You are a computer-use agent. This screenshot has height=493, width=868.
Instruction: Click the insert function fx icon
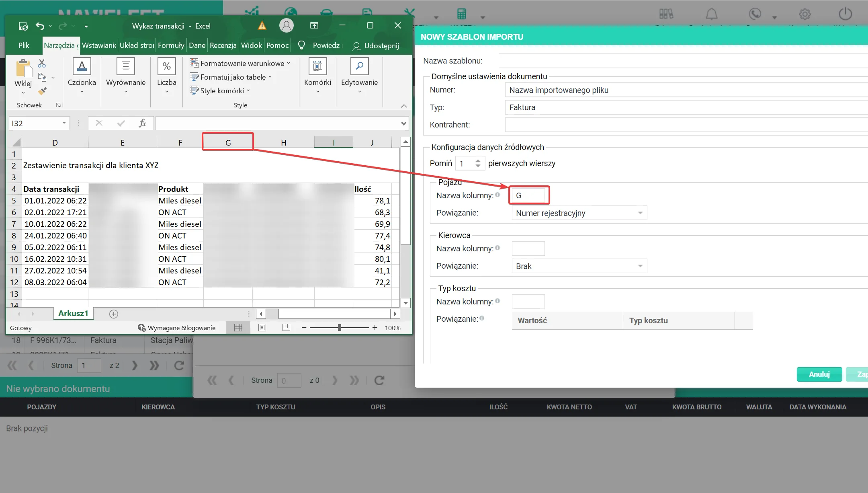tap(142, 123)
